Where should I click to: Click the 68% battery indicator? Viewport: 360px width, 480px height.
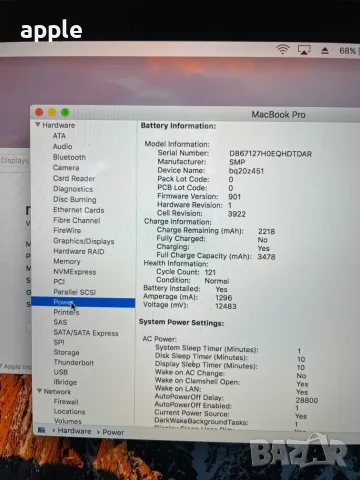click(x=348, y=51)
